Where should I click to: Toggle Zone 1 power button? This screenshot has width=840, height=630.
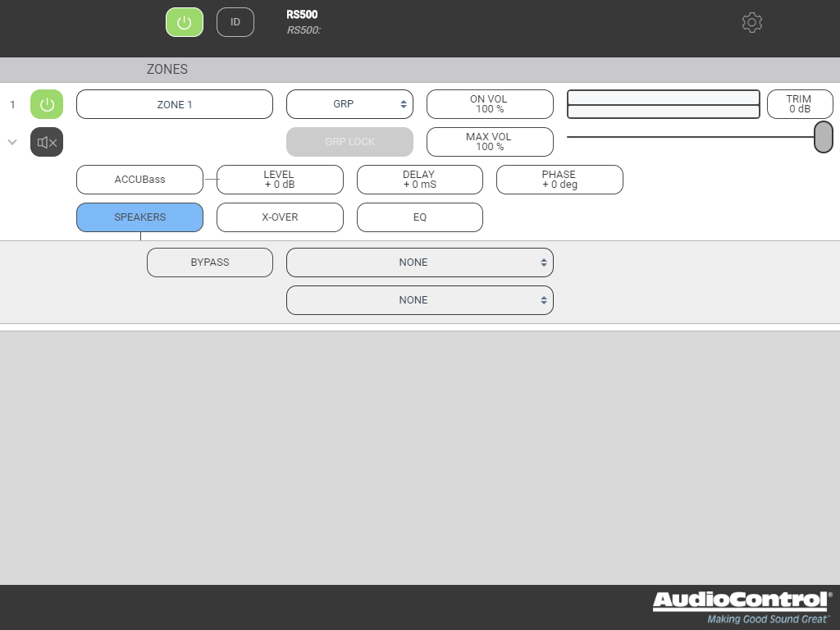click(x=47, y=104)
